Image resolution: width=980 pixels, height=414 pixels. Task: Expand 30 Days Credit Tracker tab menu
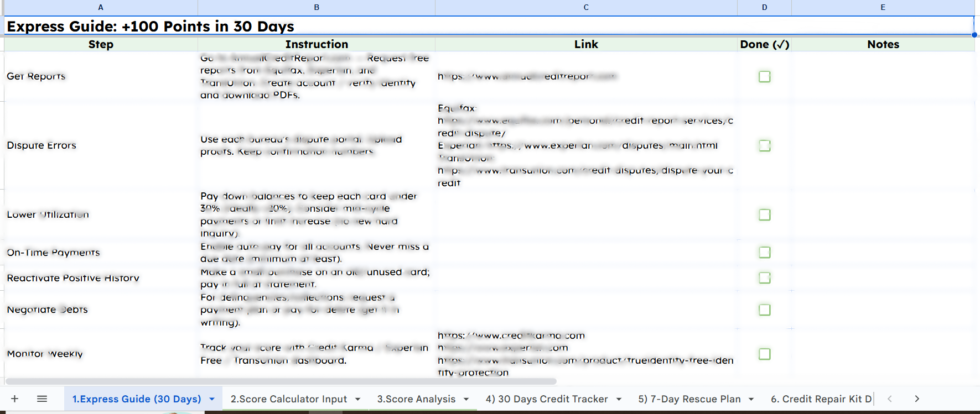[x=619, y=399]
